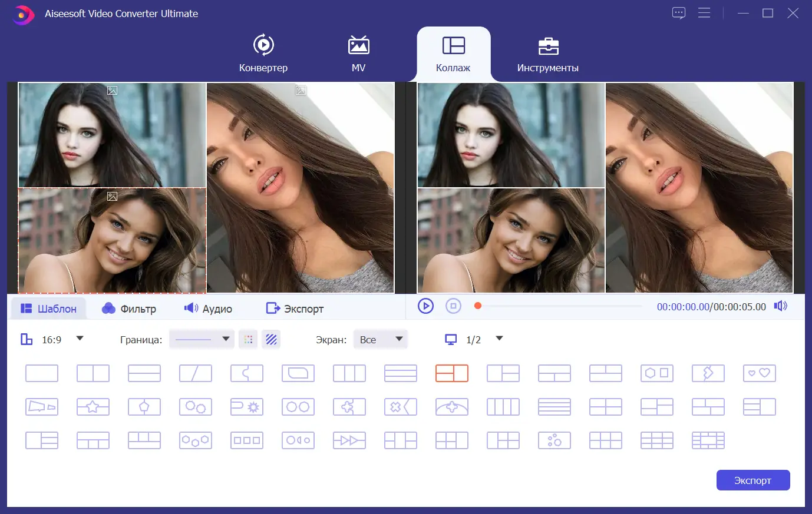Click the Экран label
The image size is (812, 514).
pyautogui.click(x=331, y=340)
